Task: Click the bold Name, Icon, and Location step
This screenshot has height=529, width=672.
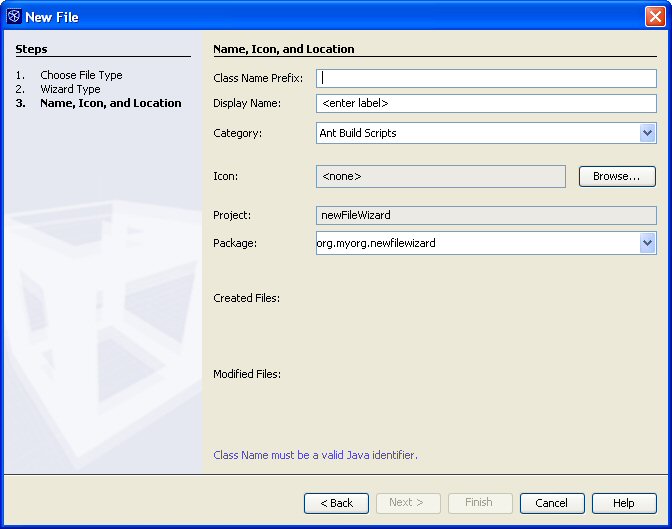Action: pos(110,103)
